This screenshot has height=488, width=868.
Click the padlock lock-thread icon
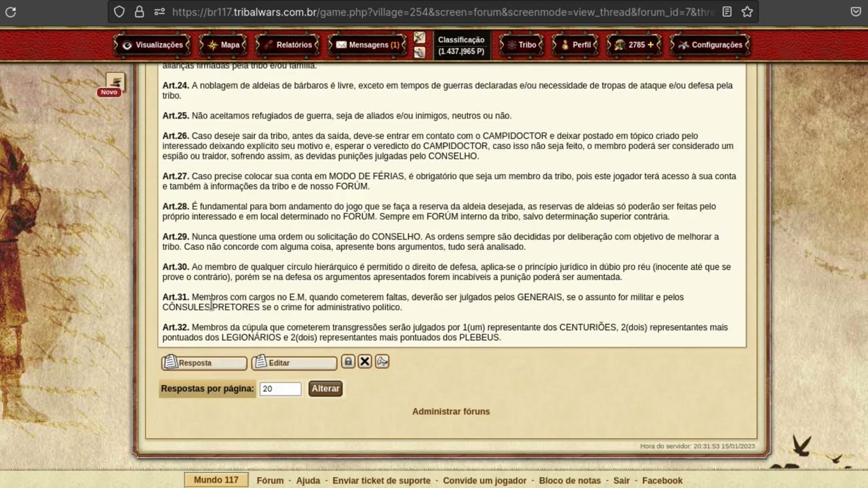pyautogui.click(x=348, y=361)
